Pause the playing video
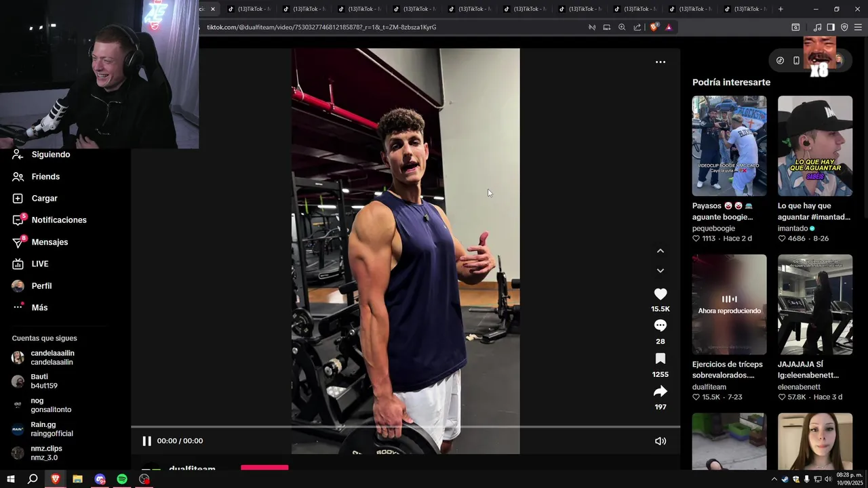This screenshot has height=488, width=868. (x=146, y=441)
